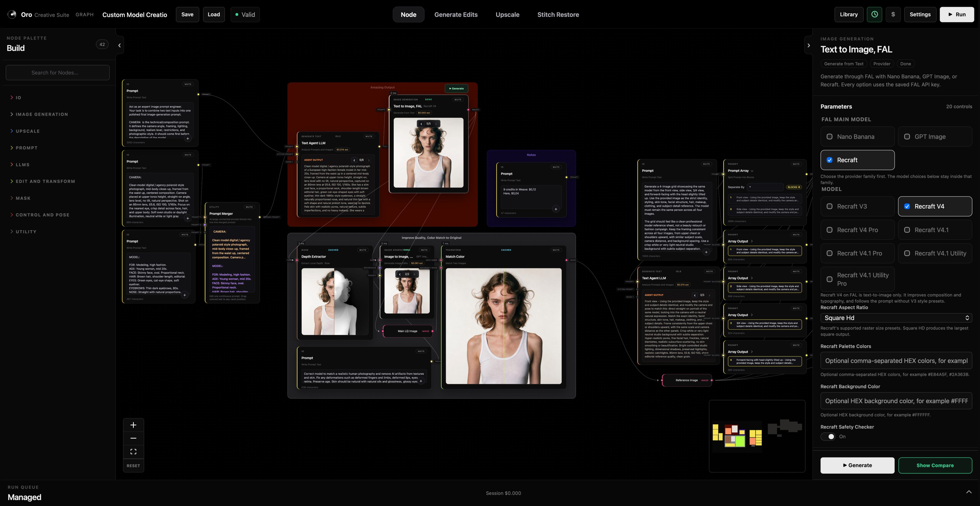Select the Recraft V4.1 Utility Pro model
Screen dimensions: 980x506
pyautogui.click(x=857, y=279)
